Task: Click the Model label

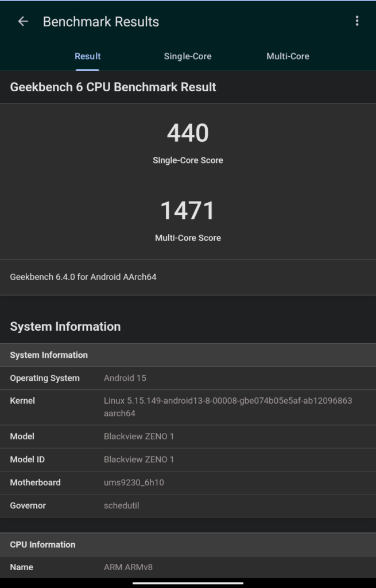Action: pyautogui.click(x=22, y=436)
